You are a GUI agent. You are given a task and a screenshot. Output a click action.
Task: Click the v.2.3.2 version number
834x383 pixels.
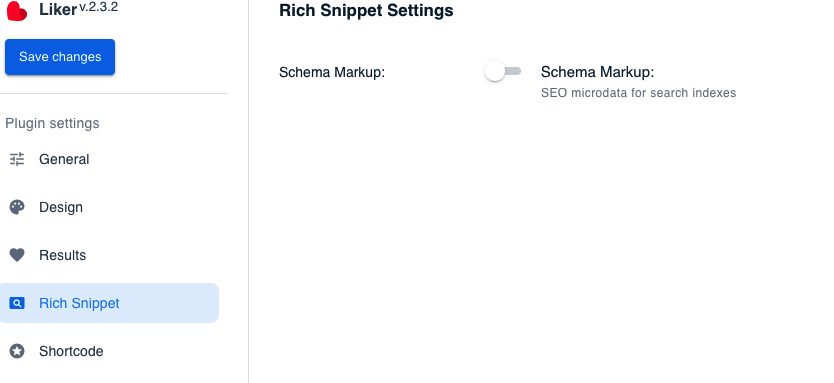pos(98,7)
